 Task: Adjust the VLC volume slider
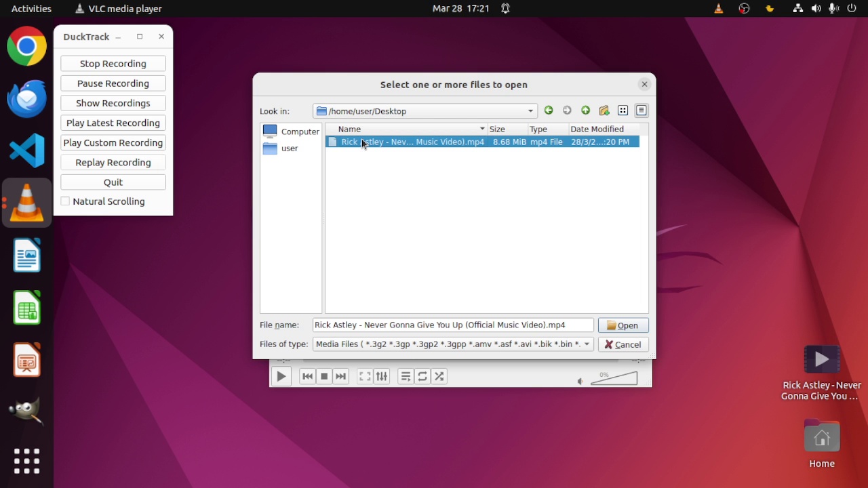(614, 378)
